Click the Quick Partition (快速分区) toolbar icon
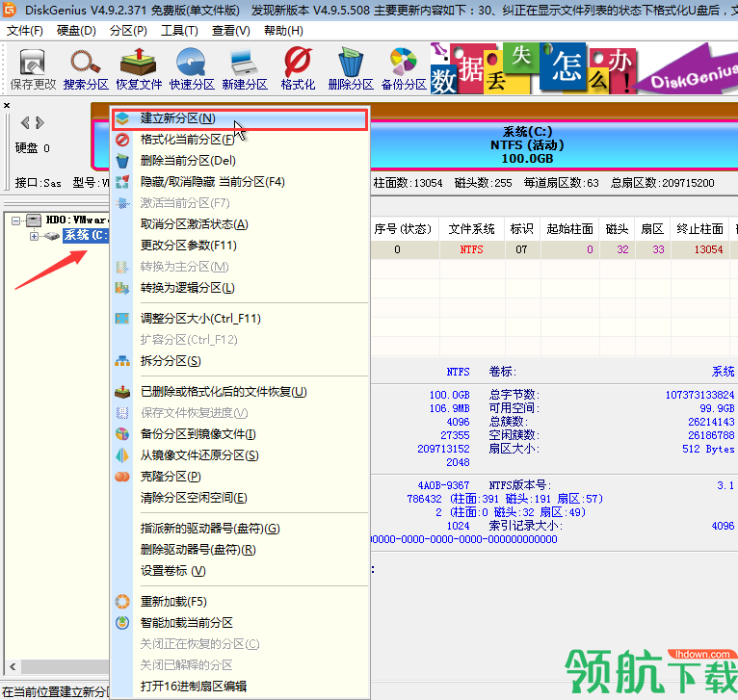This screenshot has height=700, width=738. click(192, 69)
